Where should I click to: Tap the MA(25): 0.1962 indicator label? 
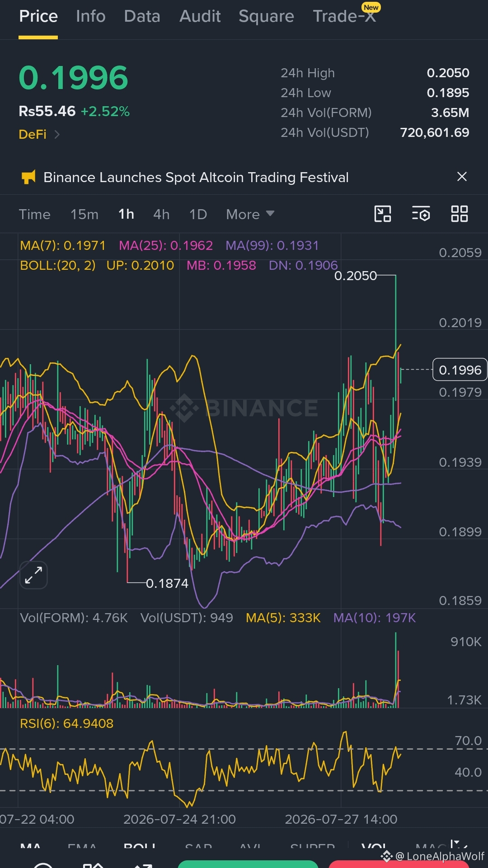[x=166, y=245]
